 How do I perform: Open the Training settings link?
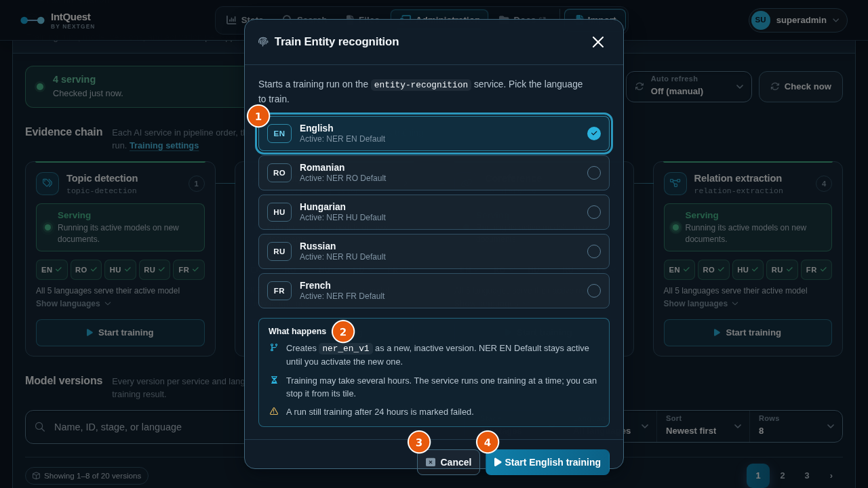pyautogui.click(x=164, y=146)
